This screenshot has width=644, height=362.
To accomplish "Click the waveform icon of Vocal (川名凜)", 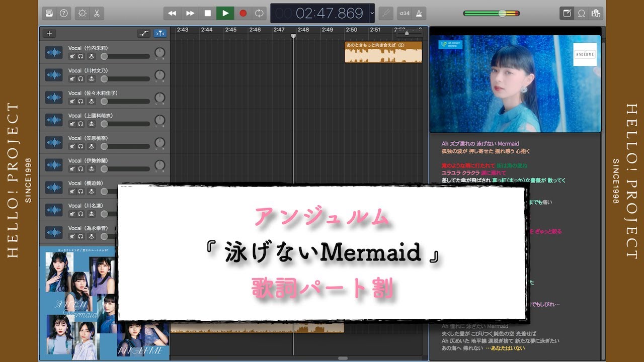I will coord(54,210).
